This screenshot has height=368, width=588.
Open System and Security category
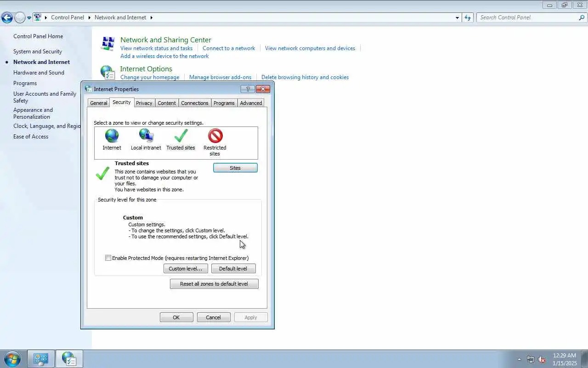click(38, 52)
